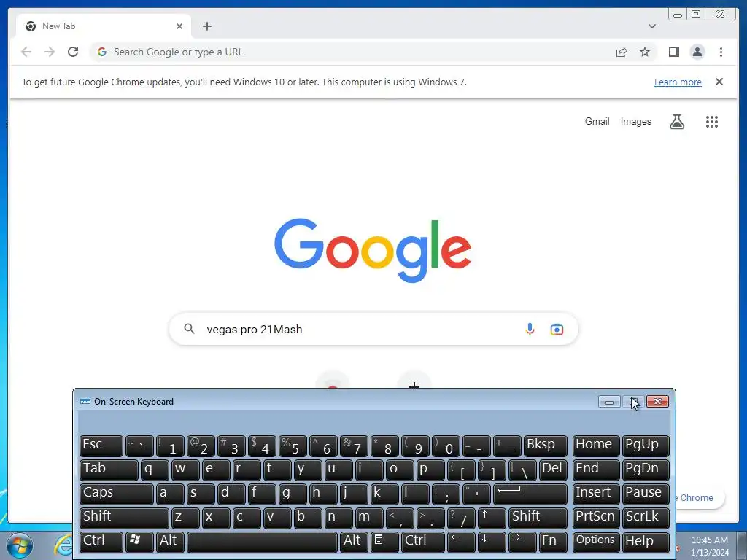The height and width of the screenshot is (560, 747).
Task: Open the Google apps grid
Action: (712, 122)
